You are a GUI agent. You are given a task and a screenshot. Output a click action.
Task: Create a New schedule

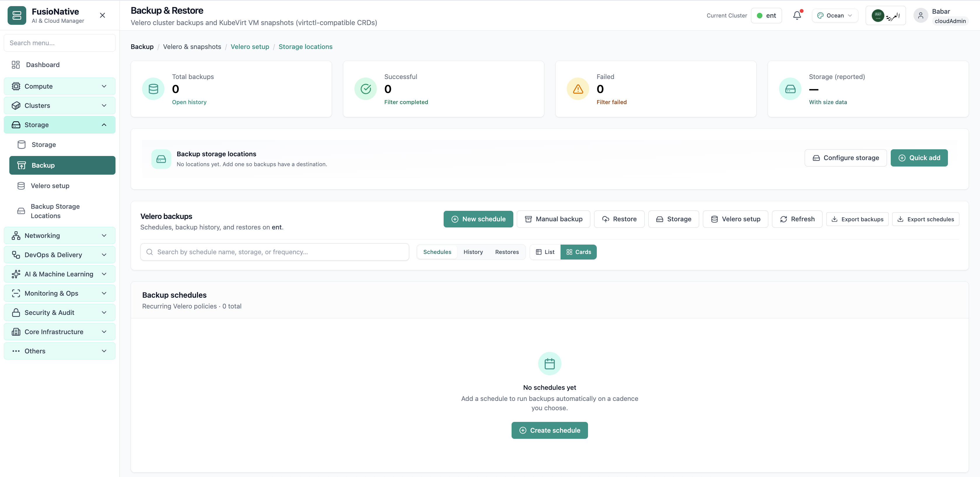(478, 219)
